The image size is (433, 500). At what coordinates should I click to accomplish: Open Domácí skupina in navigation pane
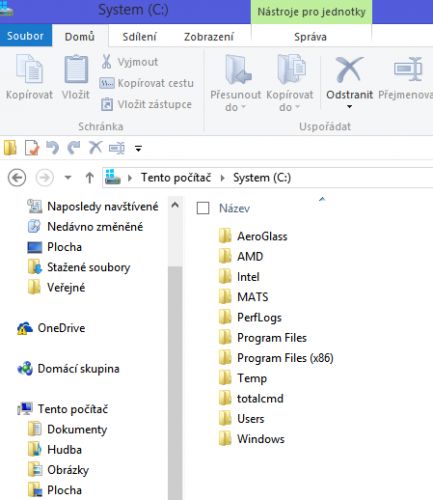point(68,369)
